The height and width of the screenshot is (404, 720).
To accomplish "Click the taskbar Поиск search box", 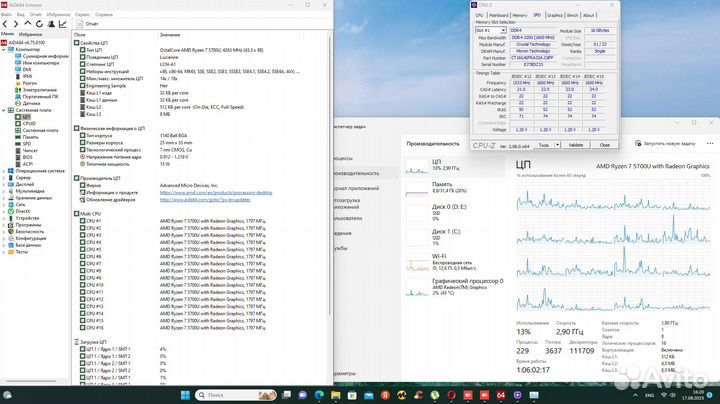I will tap(236, 395).
